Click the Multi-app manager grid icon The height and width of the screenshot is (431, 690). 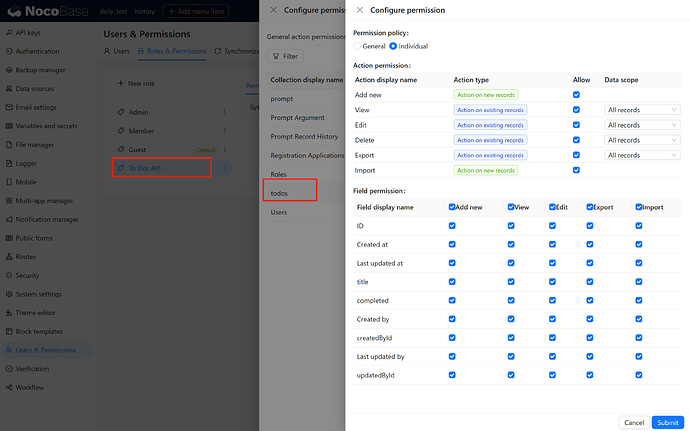coord(9,201)
